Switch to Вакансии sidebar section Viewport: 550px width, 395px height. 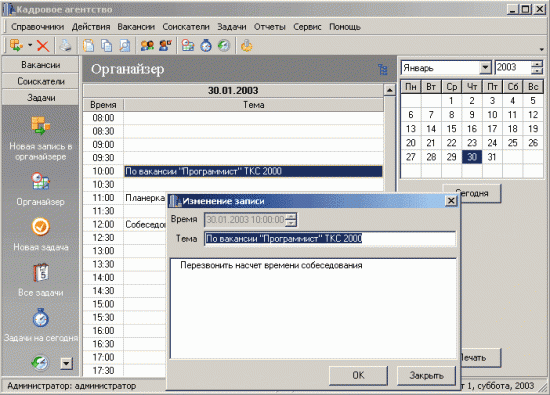pyautogui.click(x=41, y=65)
